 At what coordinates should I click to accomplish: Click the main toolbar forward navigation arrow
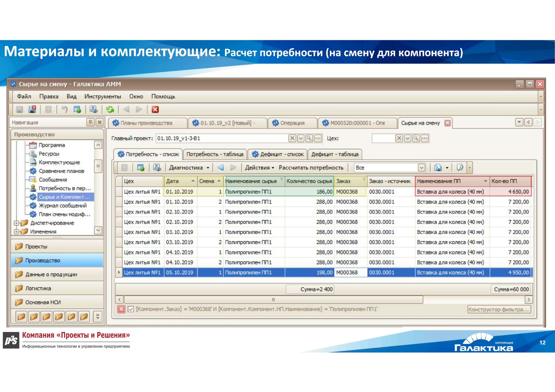tap(139, 109)
